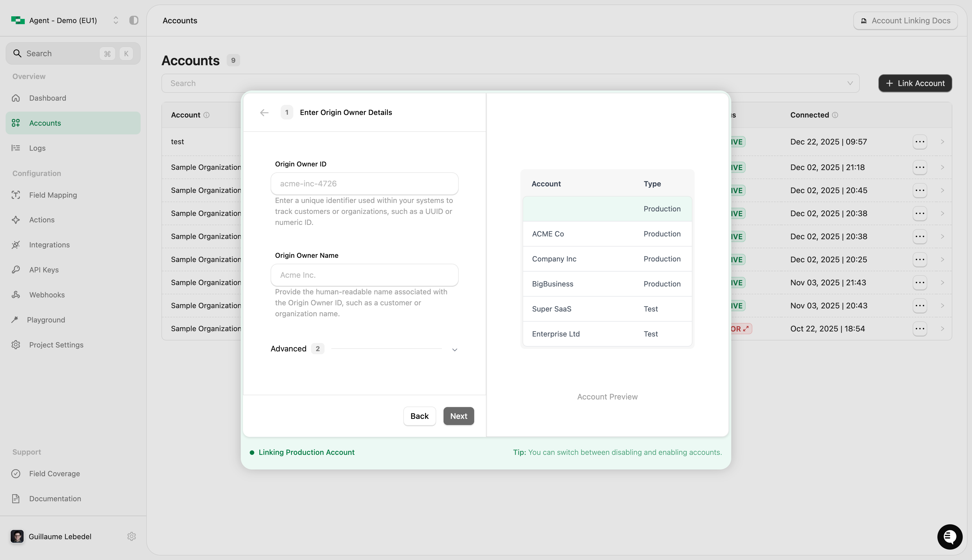Viewport: 972px width, 560px height.
Task: Click the Link Account button
Action: pyautogui.click(x=915, y=83)
